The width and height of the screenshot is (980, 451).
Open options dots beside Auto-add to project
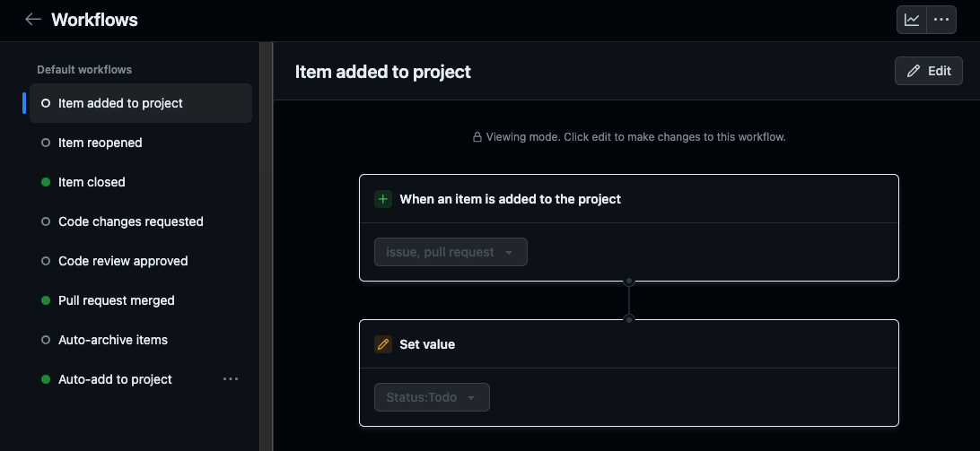pyautogui.click(x=231, y=379)
